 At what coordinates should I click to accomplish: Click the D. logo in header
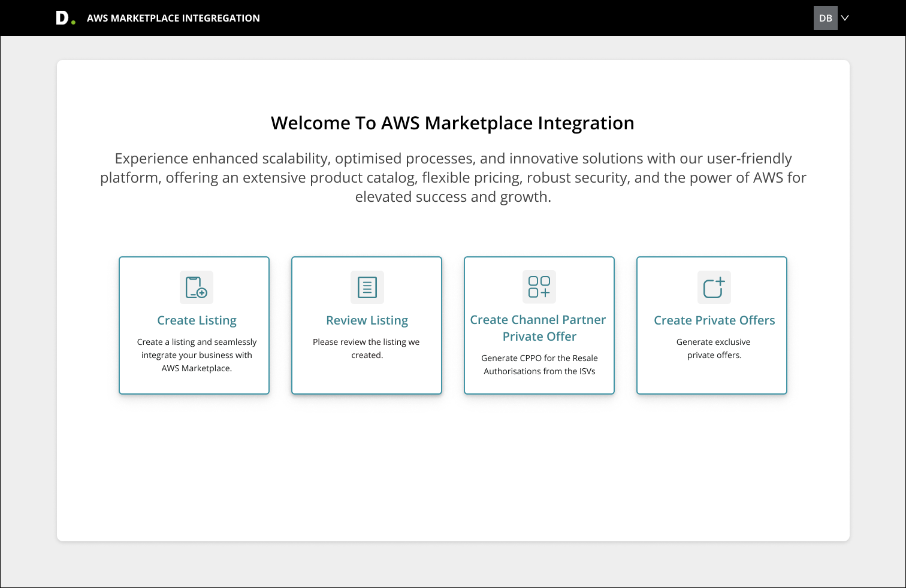pyautogui.click(x=65, y=18)
